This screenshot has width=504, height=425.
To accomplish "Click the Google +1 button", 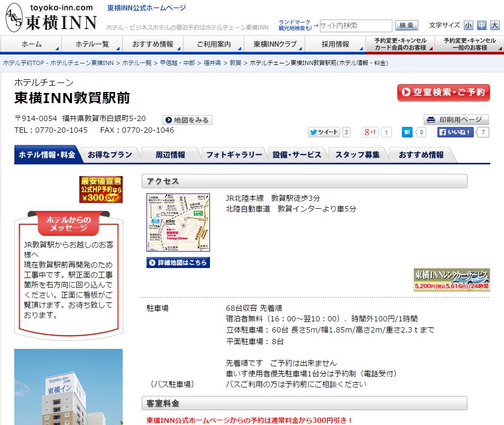I will click(370, 132).
